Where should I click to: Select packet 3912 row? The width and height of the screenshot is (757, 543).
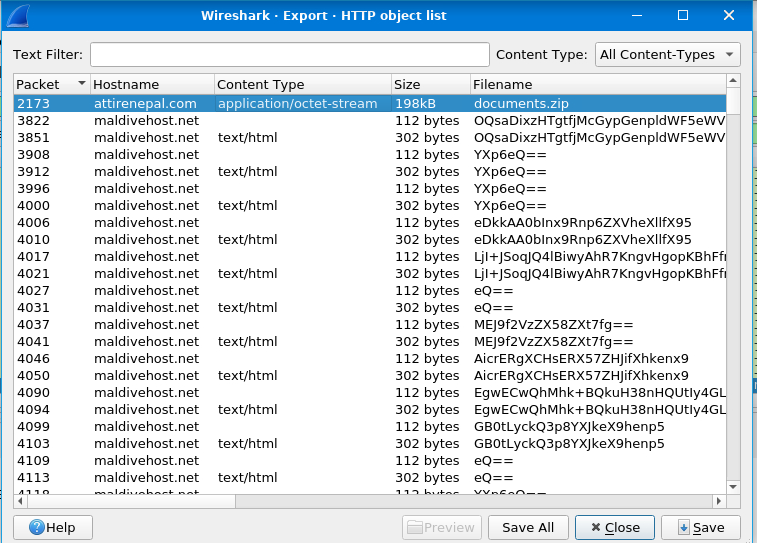point(370,171)
